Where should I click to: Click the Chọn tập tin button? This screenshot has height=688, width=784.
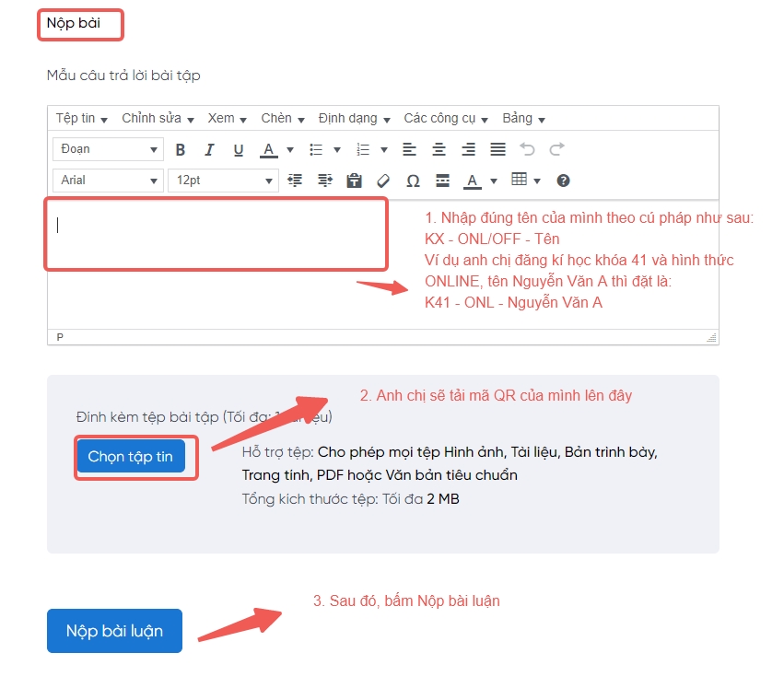131,457
